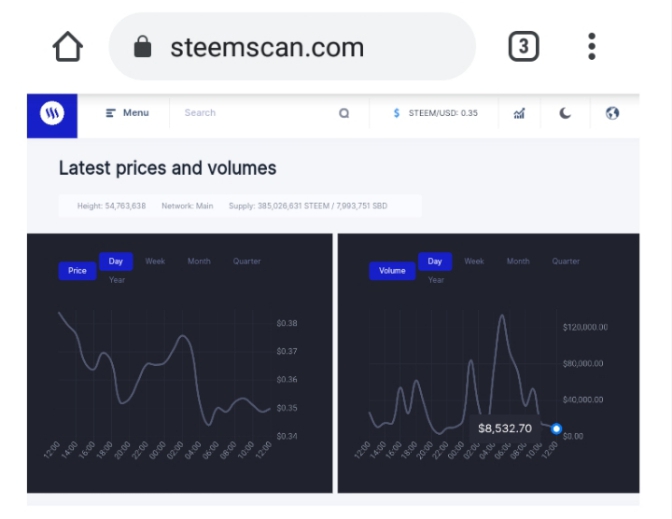
Task: Toggle dark mode with moon icon
Action: (x=565, y=113)
